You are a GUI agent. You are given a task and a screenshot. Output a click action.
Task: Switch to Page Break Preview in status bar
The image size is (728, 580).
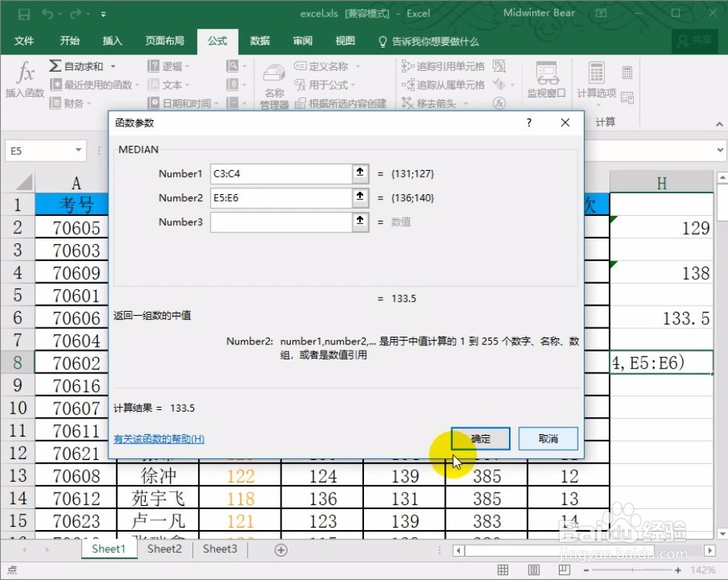click(564, 570)
